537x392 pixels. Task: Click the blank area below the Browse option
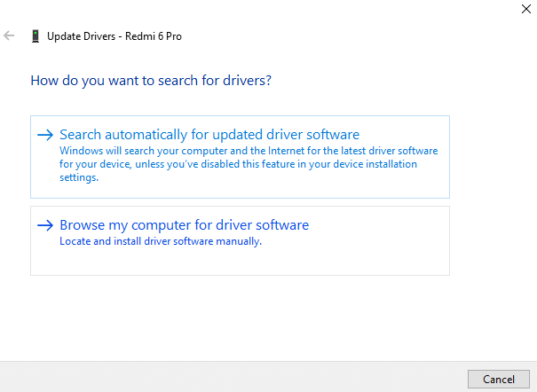pyautogui.click(x=240, y=315)
